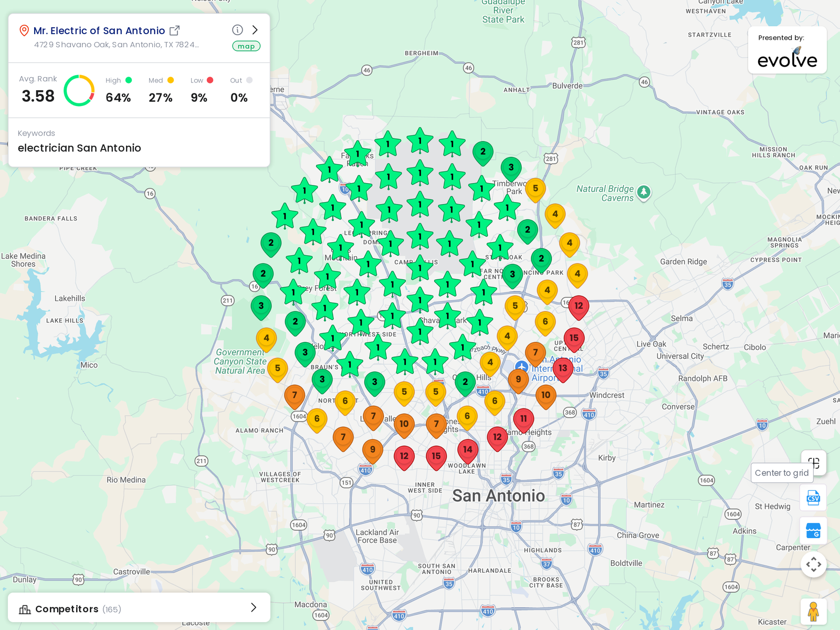The height and width of the screenshot is (630, 840).
Task: Click the green map badge button
Action: point(246,46)
